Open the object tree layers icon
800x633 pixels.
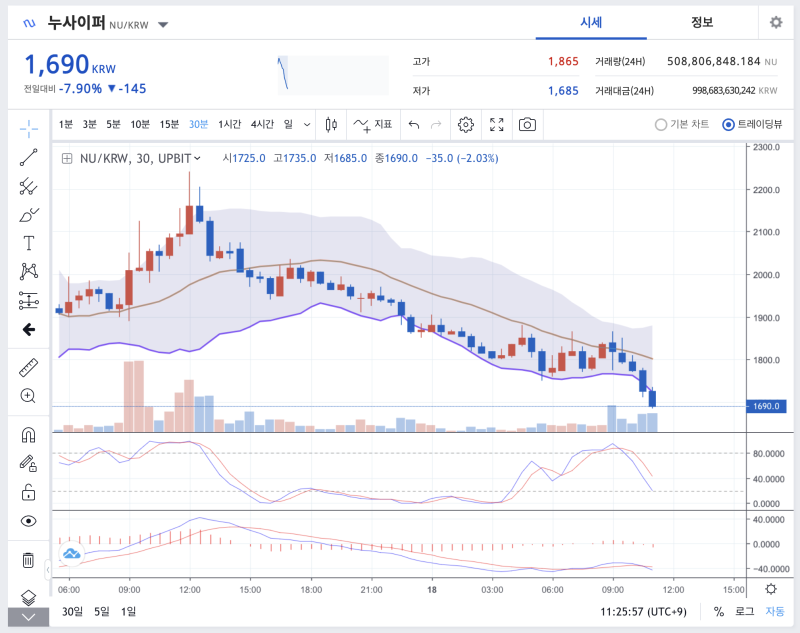(x=29, y=597)
